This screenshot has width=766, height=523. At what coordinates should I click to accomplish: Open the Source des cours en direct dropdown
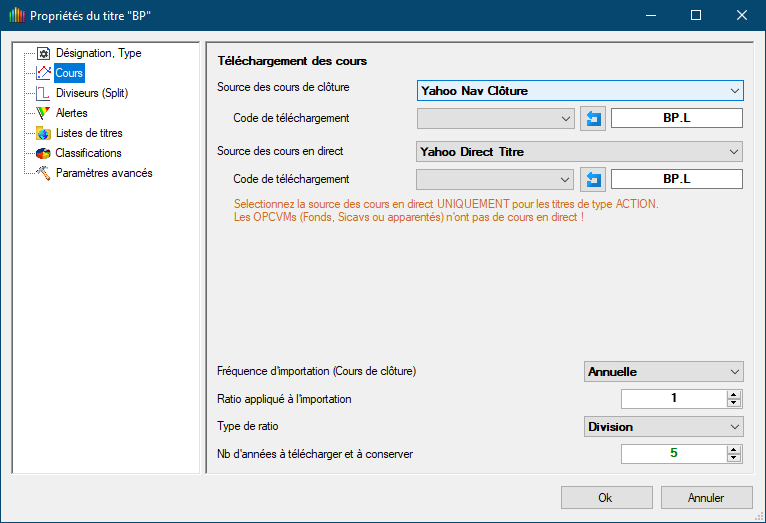(x=580, y=152)
